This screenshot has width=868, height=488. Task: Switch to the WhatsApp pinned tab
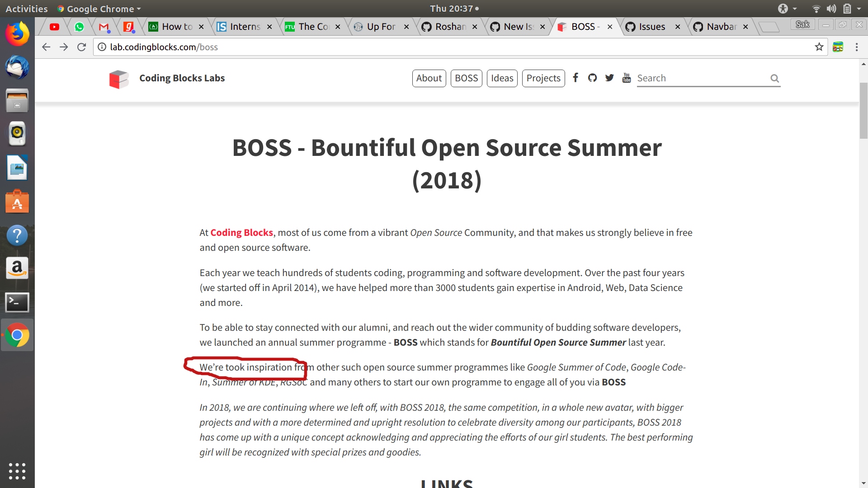pyautogui.click(x=79, y=27)
